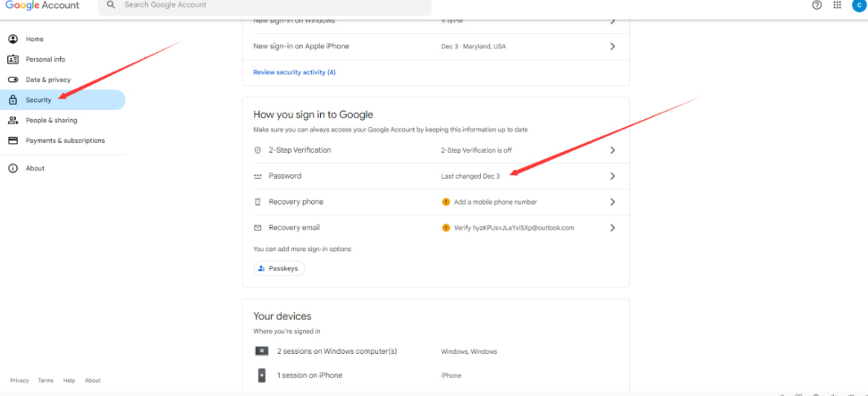Expand the Password row chevron
The height and width of the screenshot is (396, 868).
(x=612, y=176)
